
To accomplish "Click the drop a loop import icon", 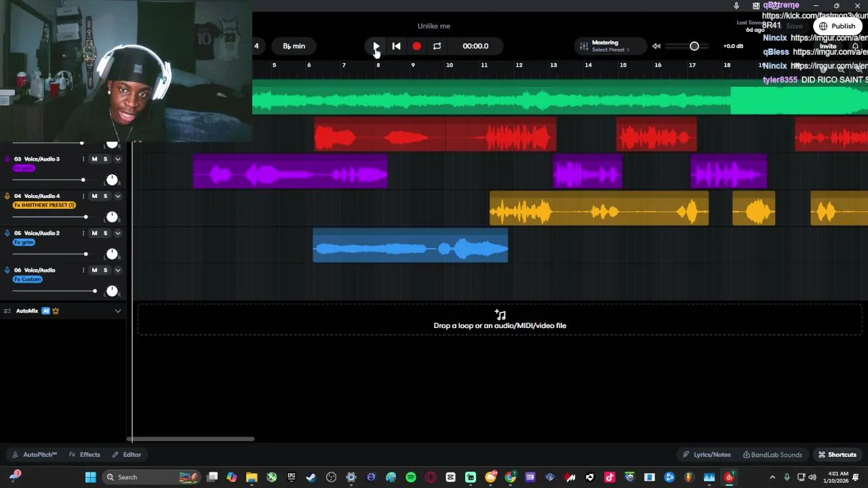I will [x=500, y=314].
